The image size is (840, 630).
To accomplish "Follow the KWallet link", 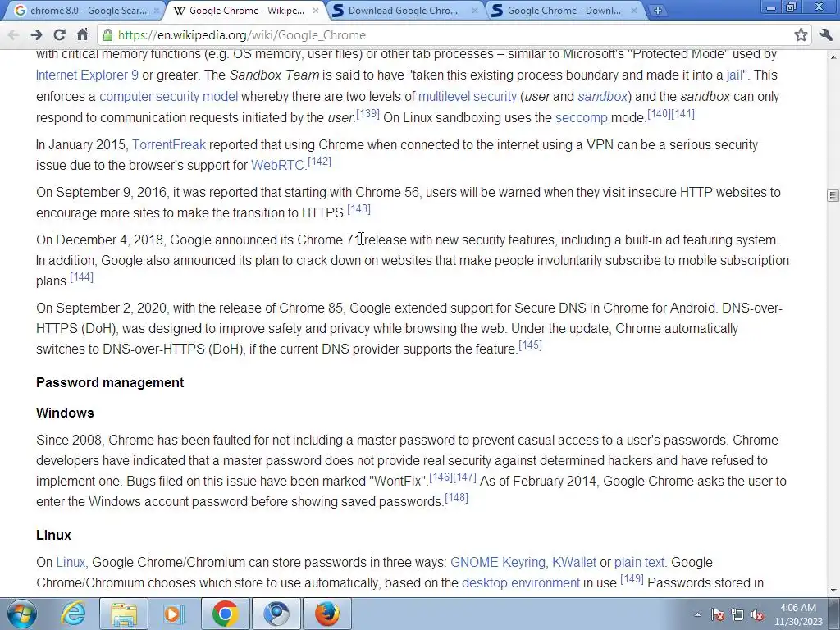I will click(x=573, y=563).
